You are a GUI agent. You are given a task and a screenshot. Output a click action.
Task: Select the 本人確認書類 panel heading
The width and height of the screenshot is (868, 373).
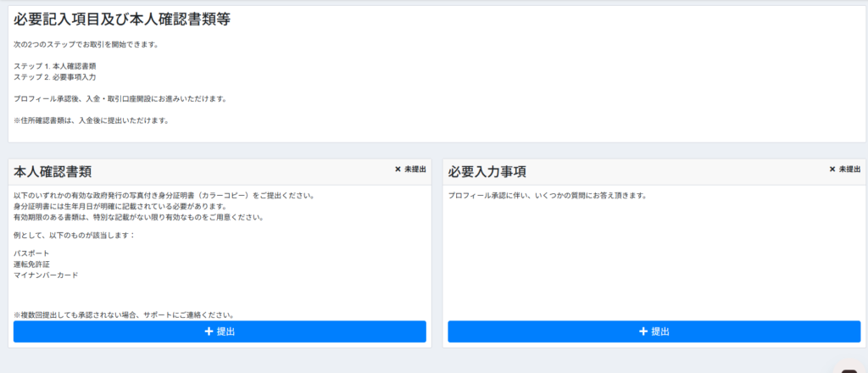(53, 171)
